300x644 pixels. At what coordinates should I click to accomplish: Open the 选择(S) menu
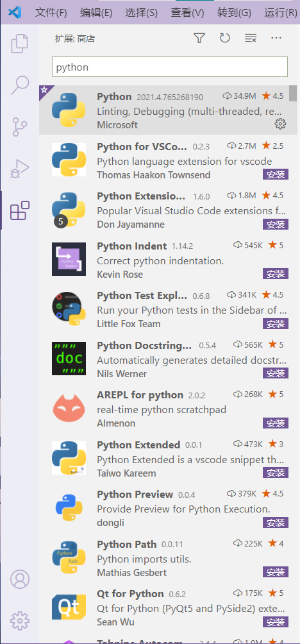pos(141,12)
